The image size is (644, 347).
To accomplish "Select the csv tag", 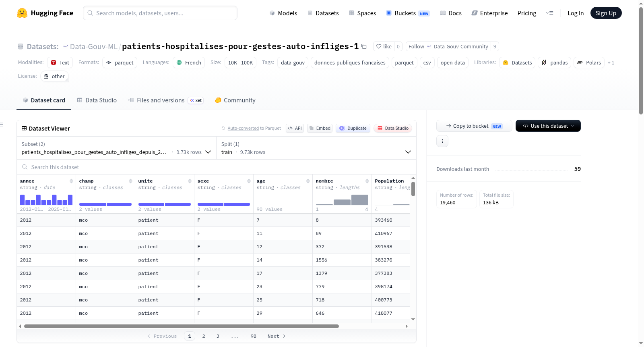I will (427, 62).
